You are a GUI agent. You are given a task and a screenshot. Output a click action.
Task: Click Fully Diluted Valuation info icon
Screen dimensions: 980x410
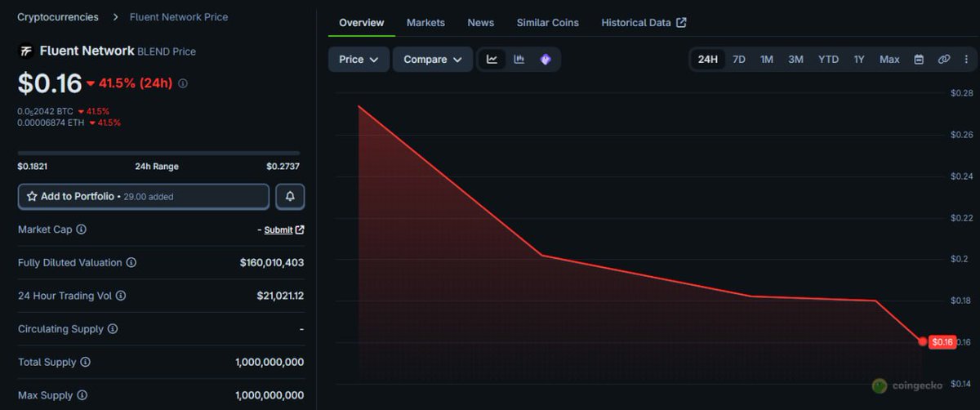point(131,263)
